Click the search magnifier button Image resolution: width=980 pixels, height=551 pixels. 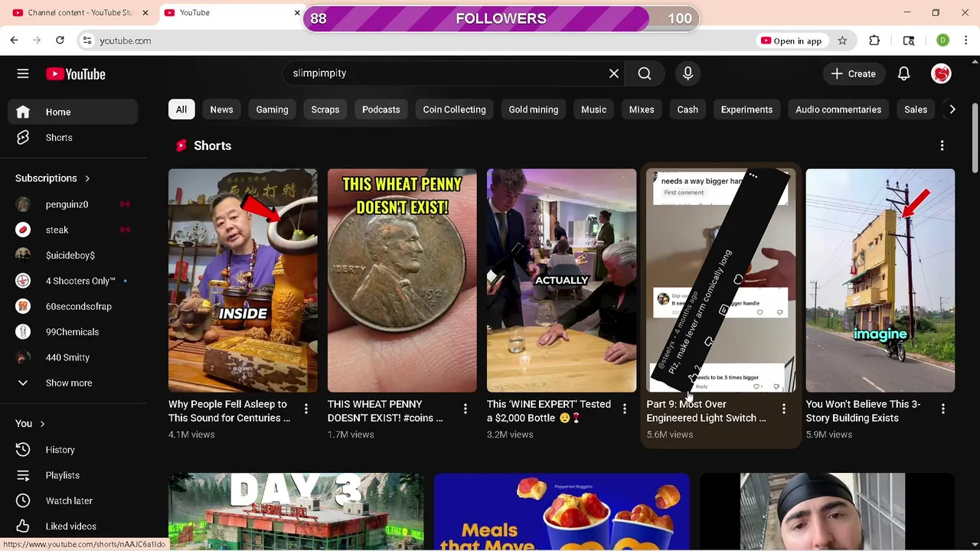point(645,73)
